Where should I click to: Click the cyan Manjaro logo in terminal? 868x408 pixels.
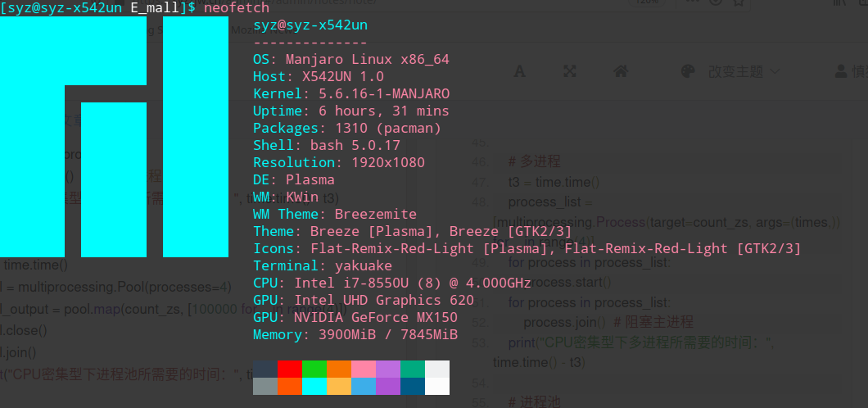114,137
